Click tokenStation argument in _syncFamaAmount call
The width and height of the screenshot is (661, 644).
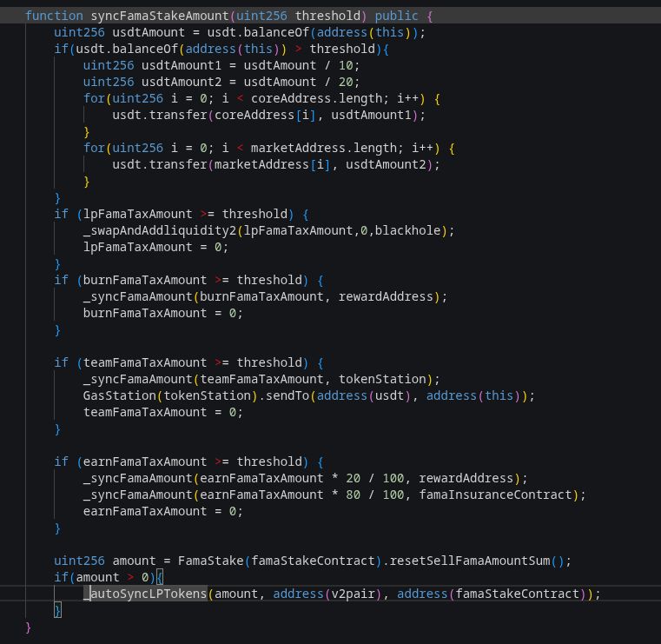382,379
